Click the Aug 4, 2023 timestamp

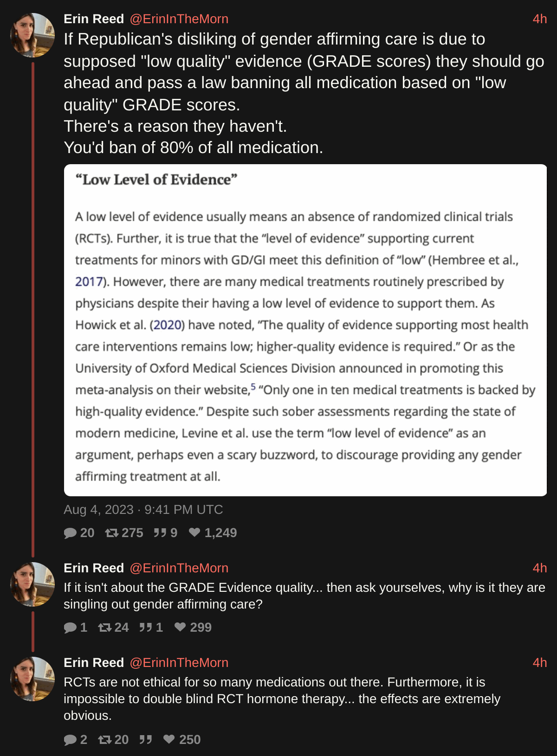coord(143,510)
